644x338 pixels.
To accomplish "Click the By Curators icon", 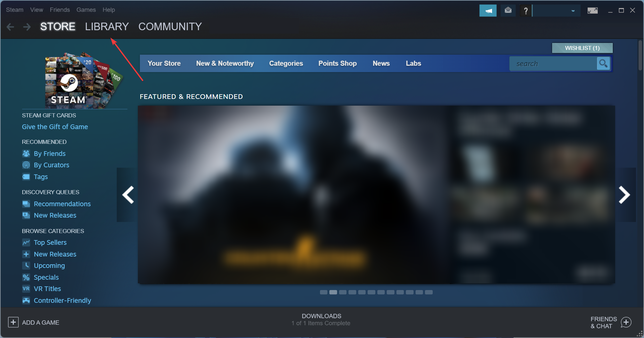I will 26,165.
